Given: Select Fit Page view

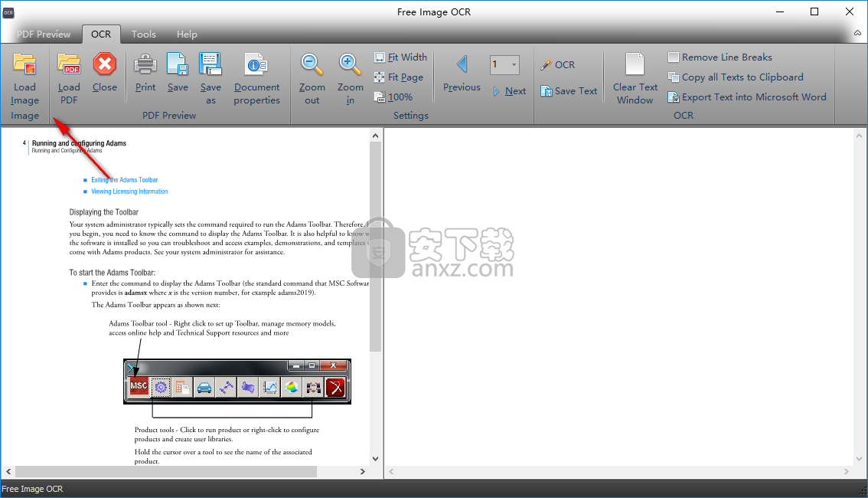Looking at the screenshot, I should point(399,77).
